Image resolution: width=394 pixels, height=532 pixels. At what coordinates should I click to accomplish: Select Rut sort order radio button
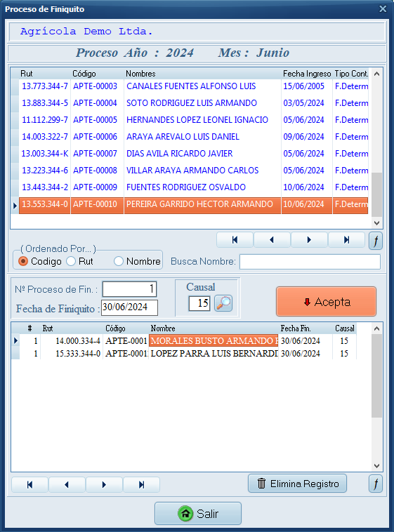click(71, 261)
